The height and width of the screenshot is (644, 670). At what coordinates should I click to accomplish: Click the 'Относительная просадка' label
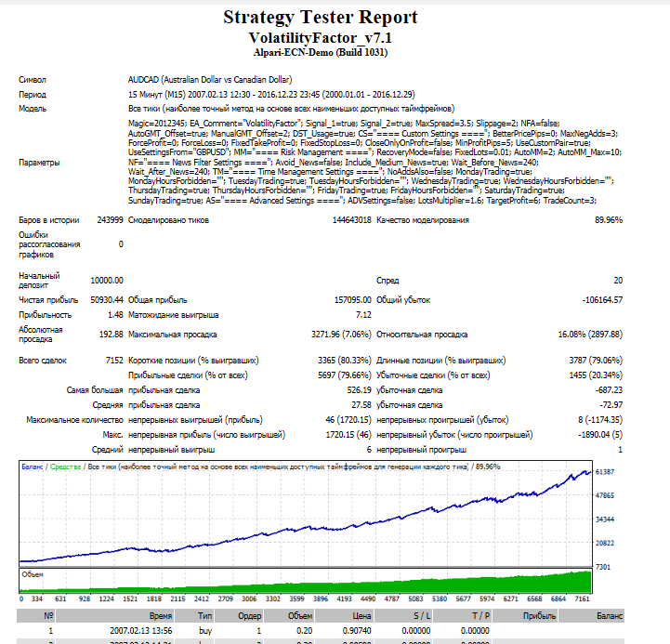point(422,335)
